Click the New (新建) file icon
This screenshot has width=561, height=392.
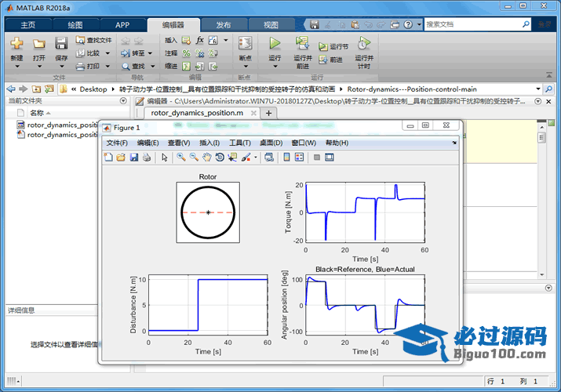click(16, 44)
